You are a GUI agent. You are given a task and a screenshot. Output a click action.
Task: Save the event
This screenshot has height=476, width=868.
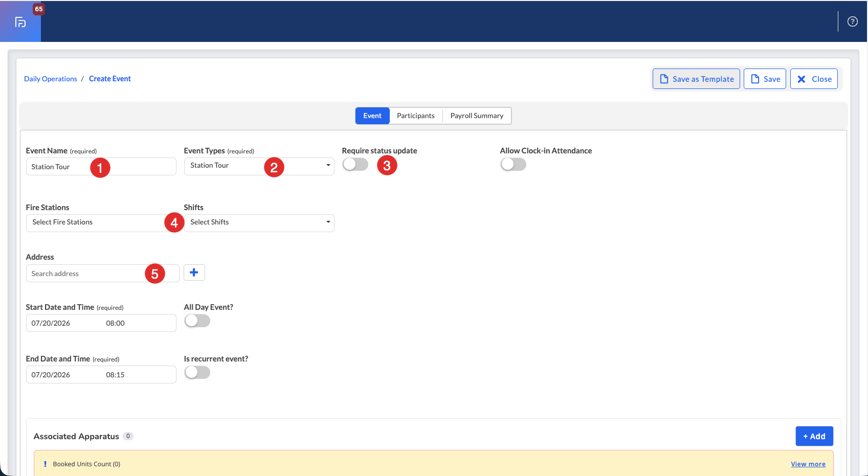coord(765,79)
